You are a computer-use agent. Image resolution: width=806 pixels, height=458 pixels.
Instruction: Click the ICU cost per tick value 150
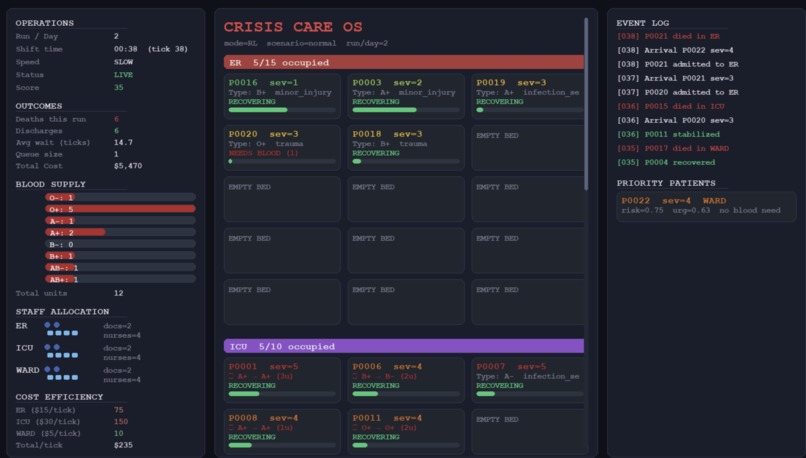[x=121, y=422]
